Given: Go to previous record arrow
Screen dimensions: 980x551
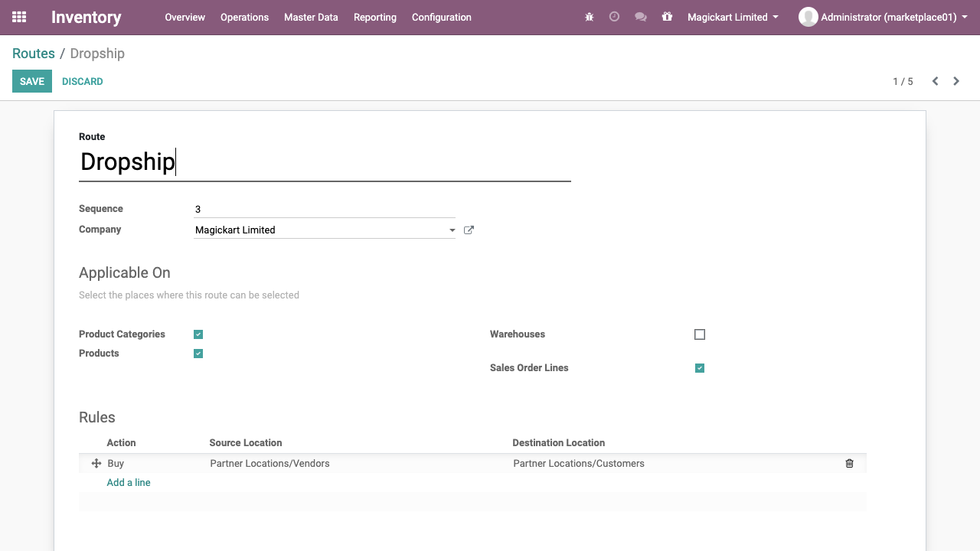Looking at the screenshot, I should pos(935,81).
